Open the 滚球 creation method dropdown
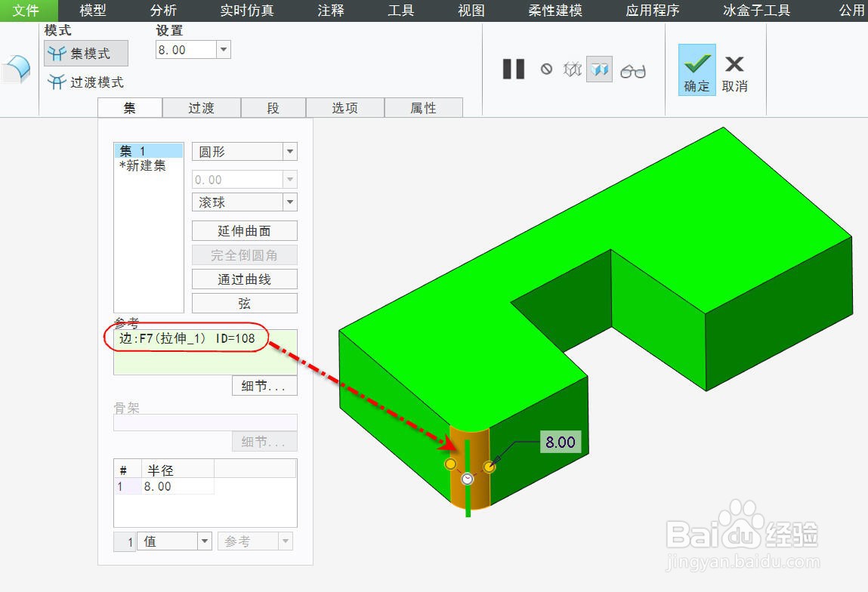The image size is (868, 592). click(289, 202)
